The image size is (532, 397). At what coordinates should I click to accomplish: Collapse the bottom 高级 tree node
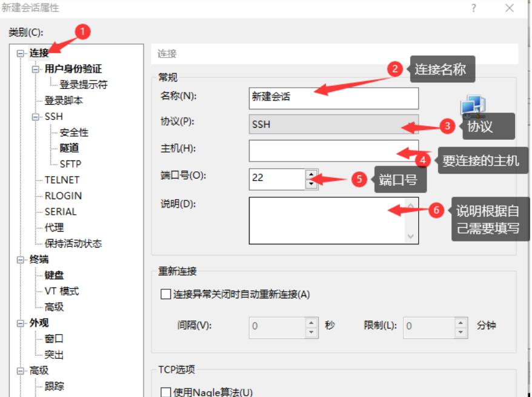pyautogui.click(x=21, y=371)
